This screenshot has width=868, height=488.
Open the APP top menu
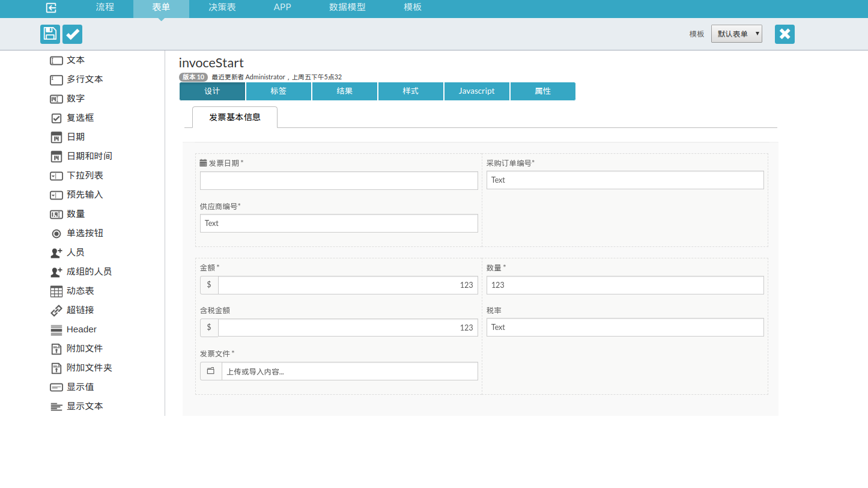(282, 7)
